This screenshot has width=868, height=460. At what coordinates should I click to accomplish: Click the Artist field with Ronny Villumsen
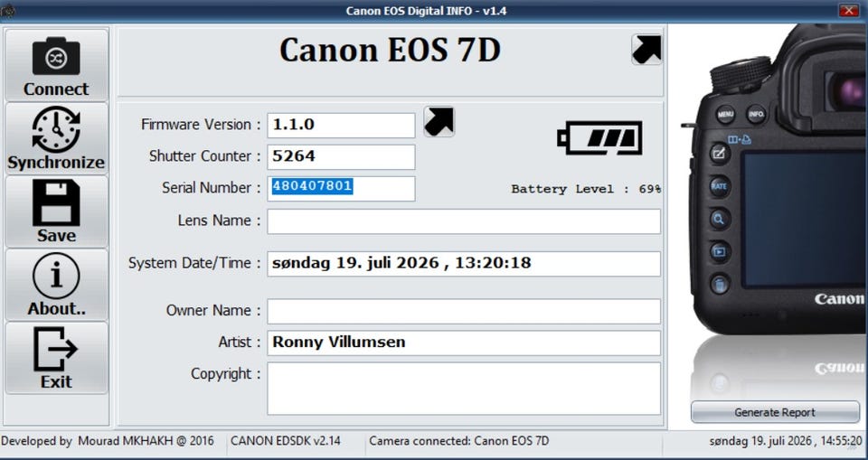[464, 343]
